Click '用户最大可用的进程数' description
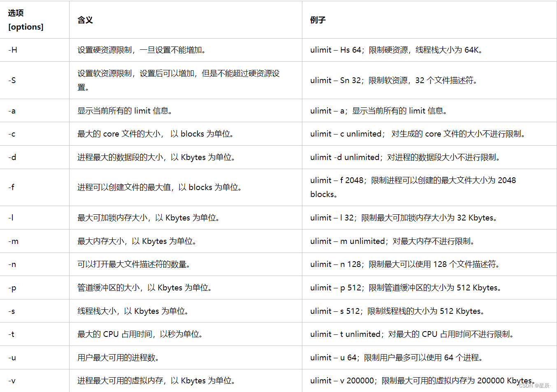557x392 pixels. (118, 357)
